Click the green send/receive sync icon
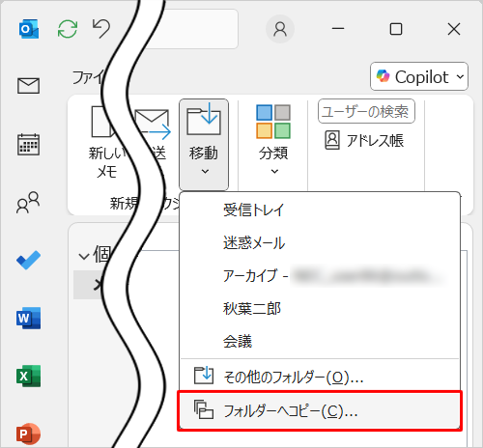This screenshot has height=448, width=483. [68, 29]
